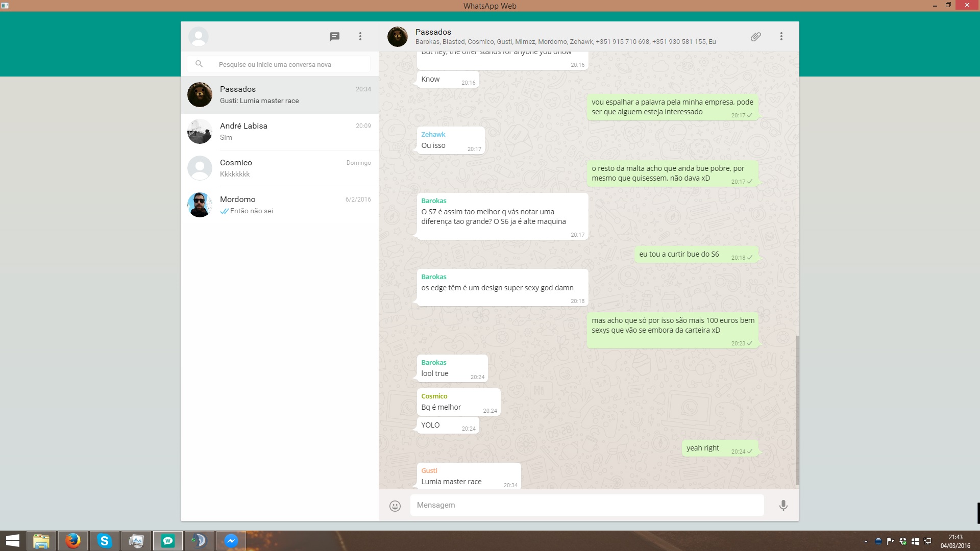Open Action Center flag tray icon
This screenshot has width=980, height=551.
click(891, 541)
